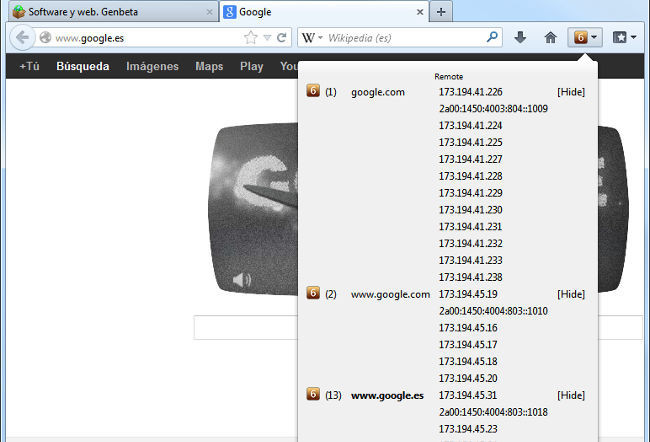650x442 pixels.
Task: Click the (13) count for www.google.es
Action: pyautogui.click(x=333, y=395)
